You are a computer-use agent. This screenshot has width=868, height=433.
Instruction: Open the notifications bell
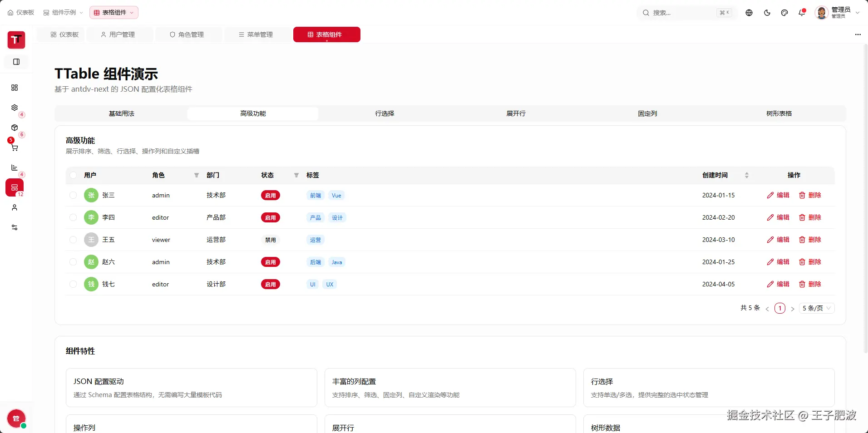tap(802, 13)
